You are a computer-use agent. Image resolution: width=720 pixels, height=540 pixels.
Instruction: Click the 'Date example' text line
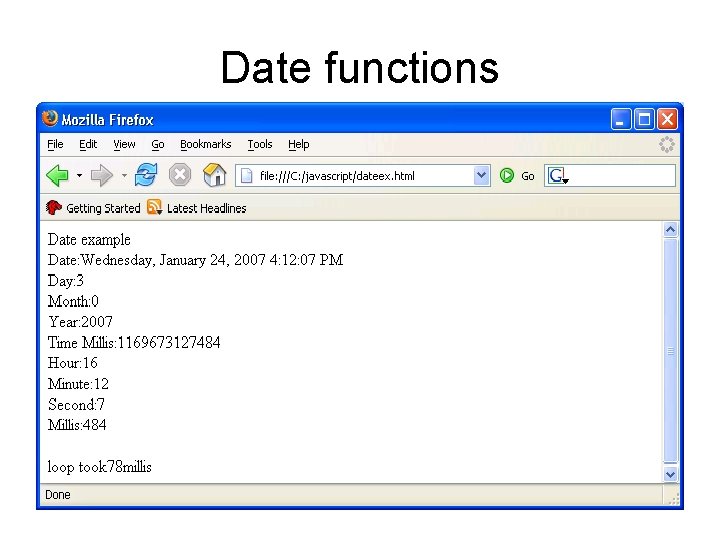89,240
